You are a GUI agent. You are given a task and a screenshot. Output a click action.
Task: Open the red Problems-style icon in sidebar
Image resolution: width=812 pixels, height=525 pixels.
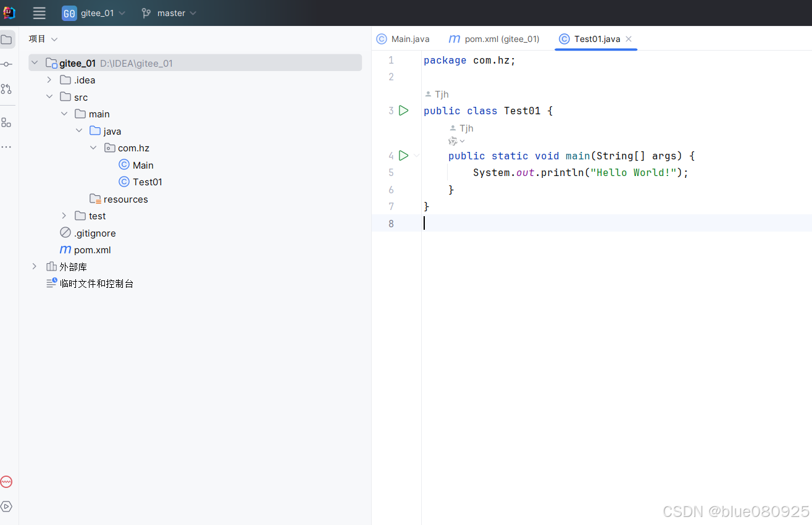(6, 482)
